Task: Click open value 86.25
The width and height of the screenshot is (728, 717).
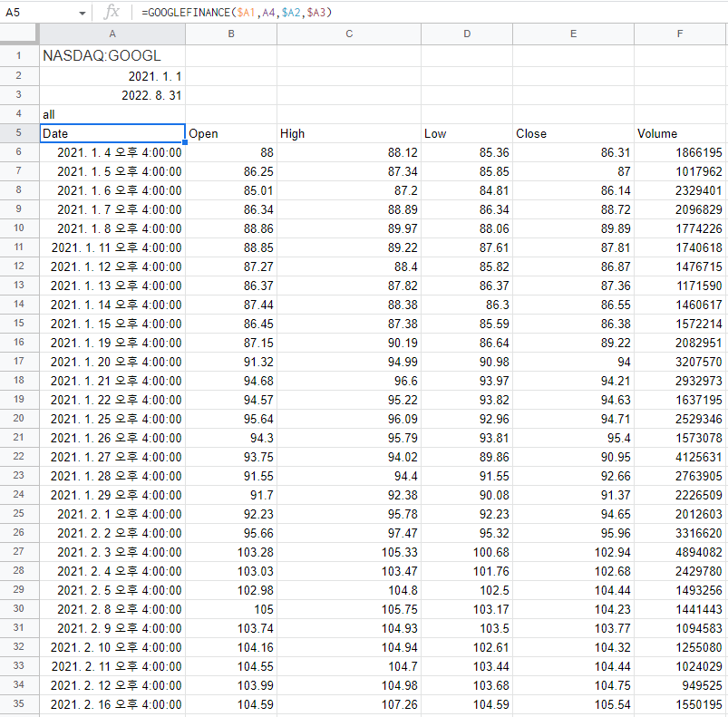Action: coord(231,171)
